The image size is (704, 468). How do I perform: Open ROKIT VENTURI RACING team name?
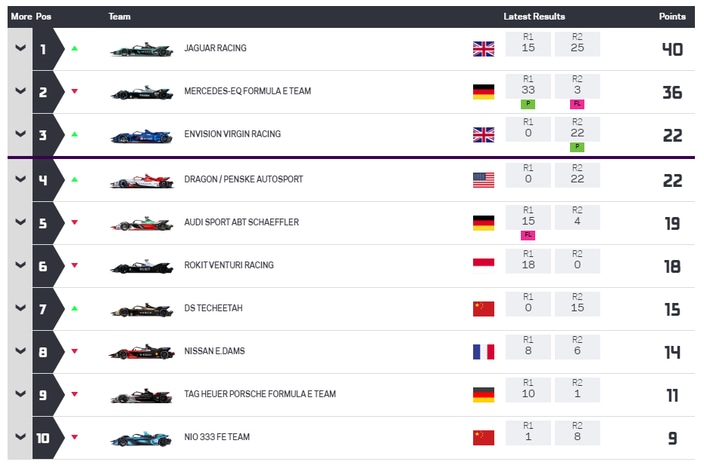(x=229, y=265)
